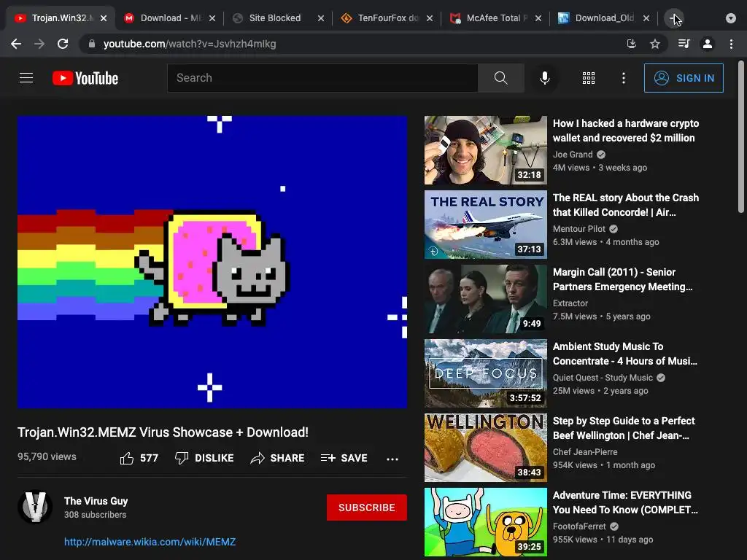The height and width of the screenshot is (560, 747).
Task: Open 'Ambient Study Music To Concentrate' title
Action: (x=624, y=354)
